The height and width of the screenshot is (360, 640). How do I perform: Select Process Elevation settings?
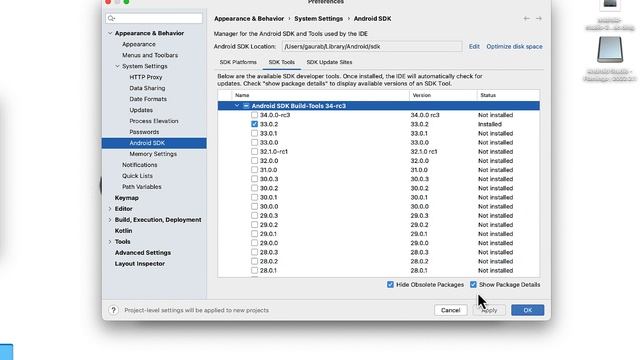[x=154, y=121]
